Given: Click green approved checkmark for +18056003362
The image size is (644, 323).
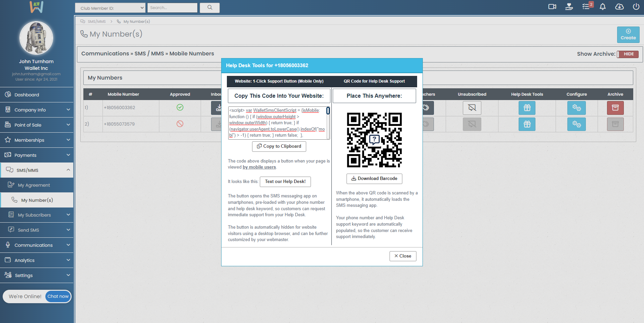Looking at the screenshot, I should 180,107.
